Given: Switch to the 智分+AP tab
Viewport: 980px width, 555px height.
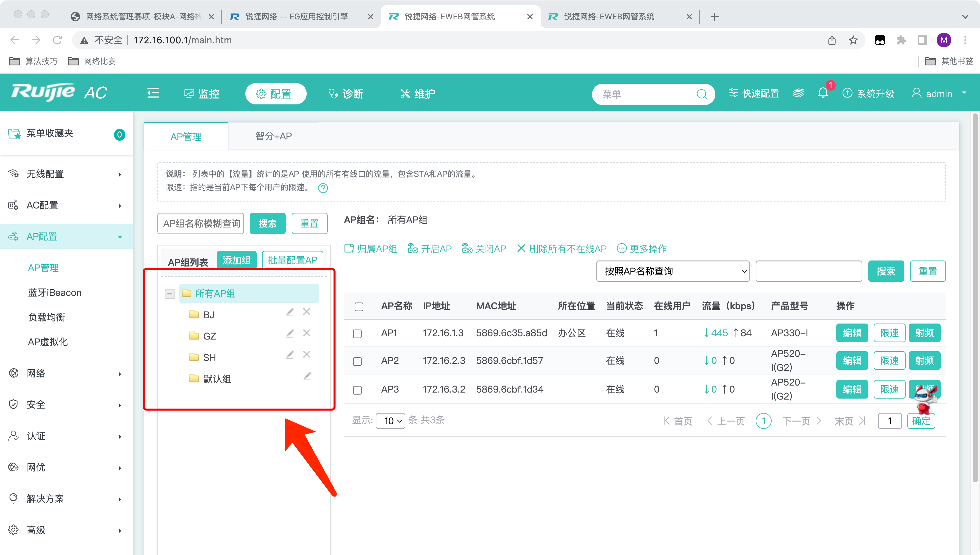Looking at the screenshot, I should tap(273, 136).
